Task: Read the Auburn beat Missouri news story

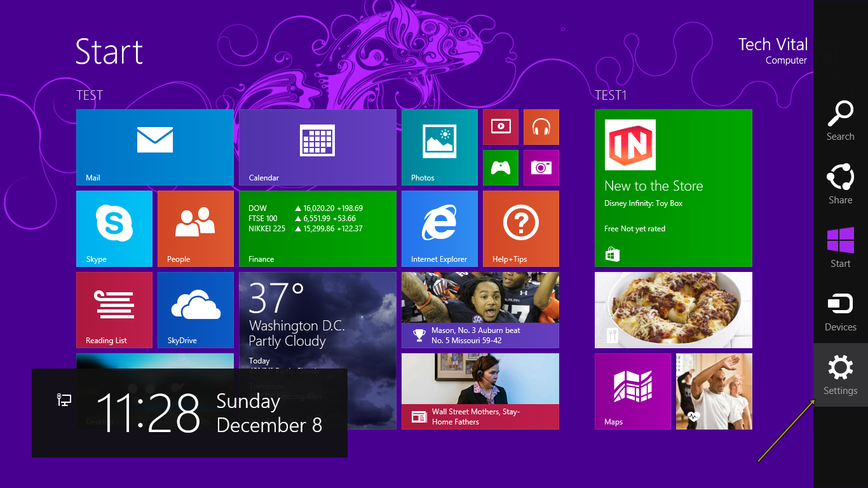Action: pos(480,310)
